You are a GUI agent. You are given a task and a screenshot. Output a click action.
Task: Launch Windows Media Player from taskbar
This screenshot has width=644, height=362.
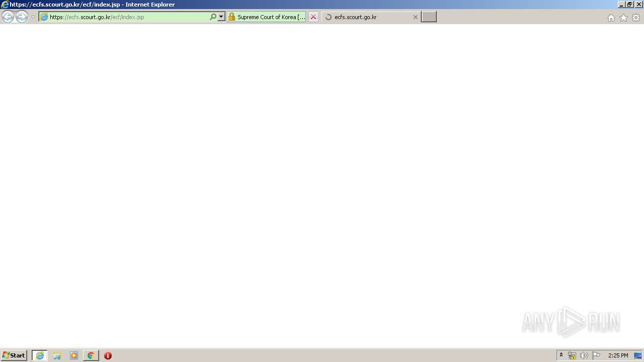74,355
